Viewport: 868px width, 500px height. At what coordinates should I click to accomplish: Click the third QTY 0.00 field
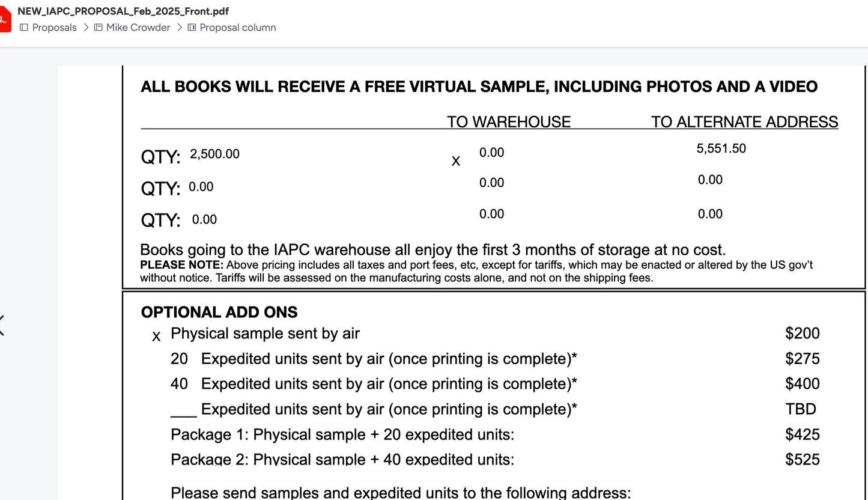point(204,219)
